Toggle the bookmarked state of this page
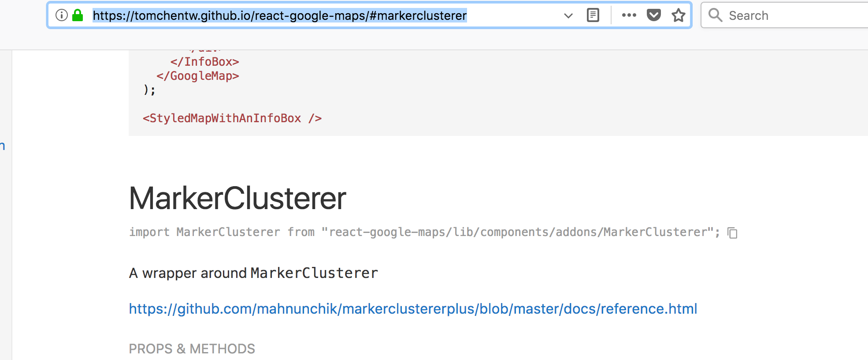Screen dimensions: 868x360 [x=678, y=15]
